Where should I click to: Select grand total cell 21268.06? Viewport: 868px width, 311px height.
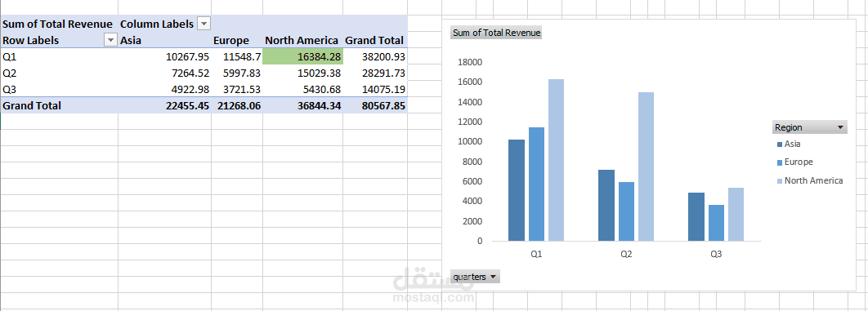tap(237, 105)
